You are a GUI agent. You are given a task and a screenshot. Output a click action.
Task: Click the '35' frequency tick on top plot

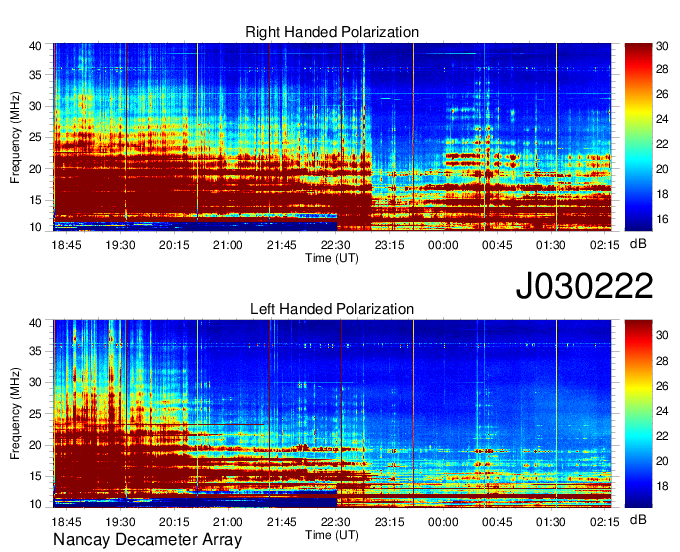pyautogui.click(x=35, y=75)
